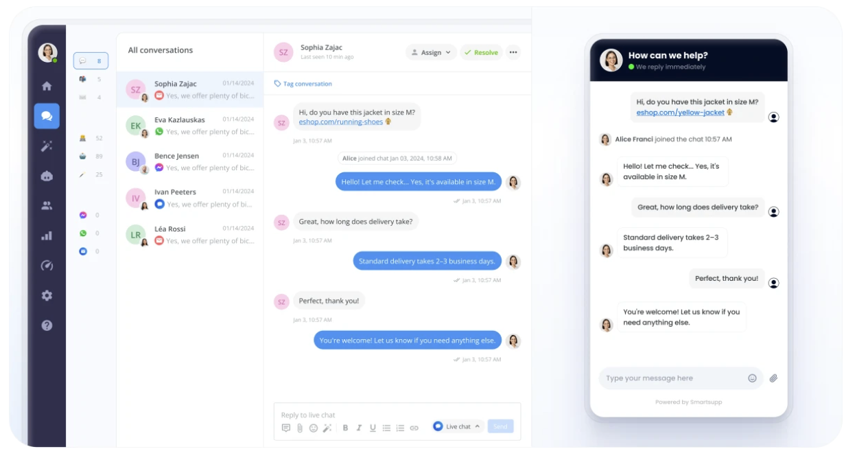Screen dimensions: 868x471
Task: Open the Statistics bar chart icon
Action: (x=47, y=235)
